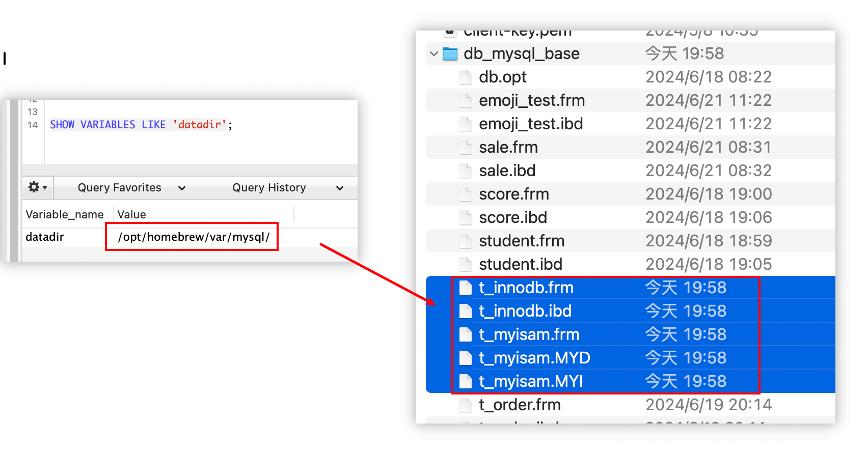Screen dimensions: 868x451
Task: Click the sale.frm file icon
Action: (x=465, y=147)
